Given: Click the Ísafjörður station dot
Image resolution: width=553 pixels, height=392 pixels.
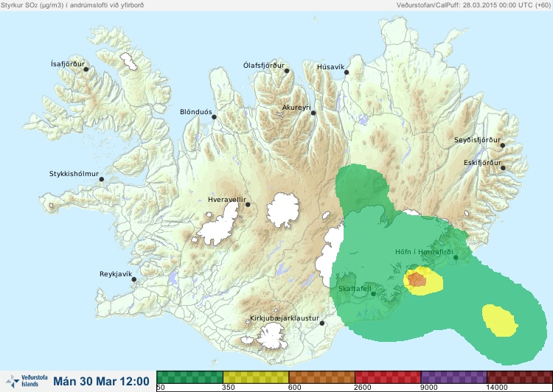Looking at the screenshot, I should pyautogui.click(x=86, y=69).
